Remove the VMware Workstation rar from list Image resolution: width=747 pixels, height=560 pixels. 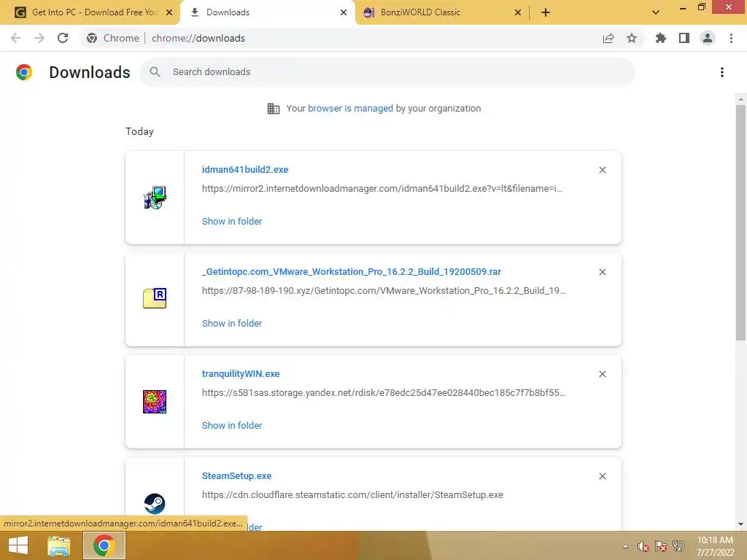point(602,272)
